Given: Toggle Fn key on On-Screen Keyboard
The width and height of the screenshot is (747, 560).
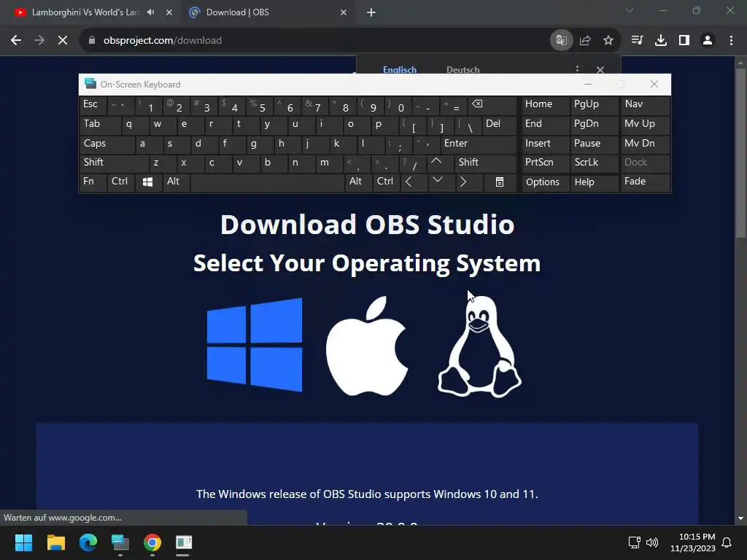Looking at the screenshot, I should pos(93,182).
